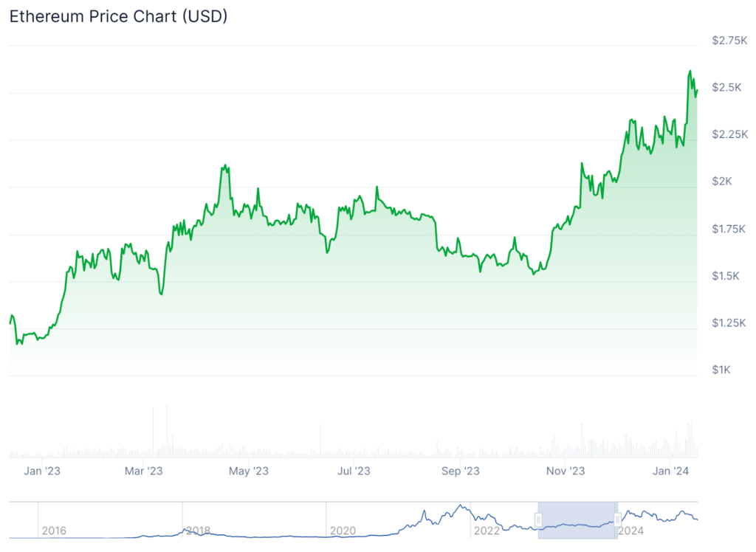756x552 pixels.
Task: Click the Jan '24 x-axis label
Action: click(671, 471)
